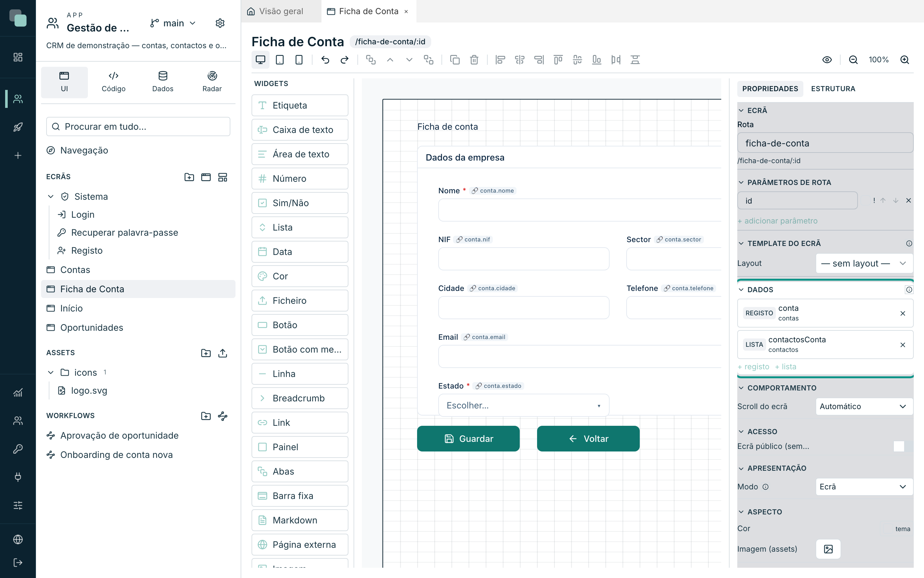Switch to Dados tab
Viewport: 924px width, 578px height.
pos(163,82)
